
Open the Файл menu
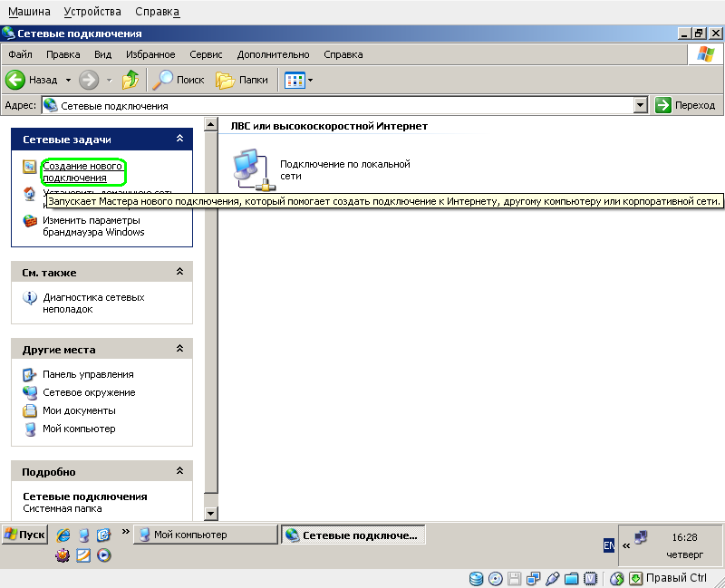pyautogui.click(x=20, y=54)
